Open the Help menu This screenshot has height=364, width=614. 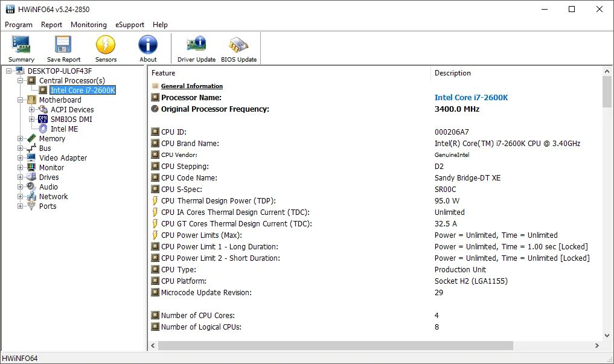click(160, 25)
